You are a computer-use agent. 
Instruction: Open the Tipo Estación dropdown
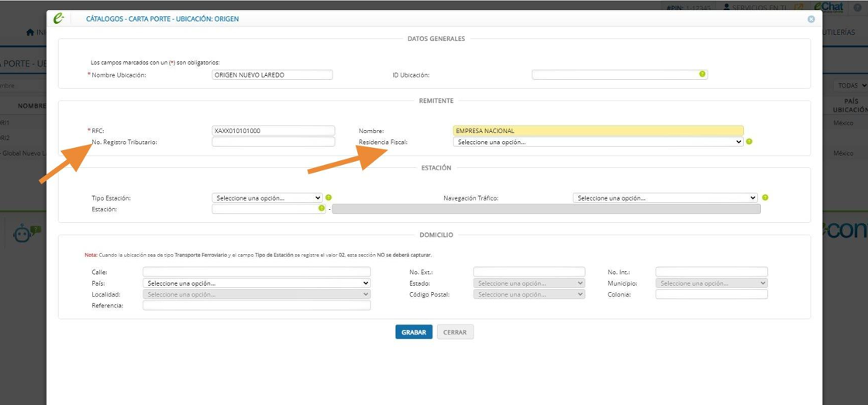267,197
